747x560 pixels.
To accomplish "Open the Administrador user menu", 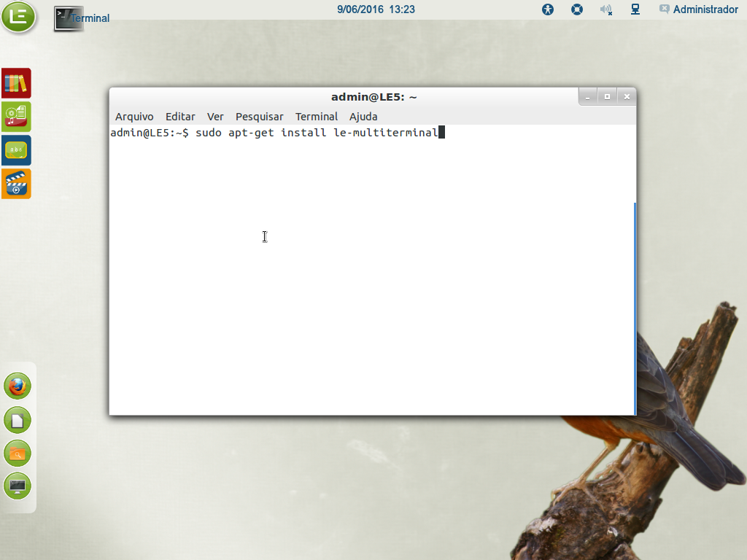I will (x=698, y=9).
